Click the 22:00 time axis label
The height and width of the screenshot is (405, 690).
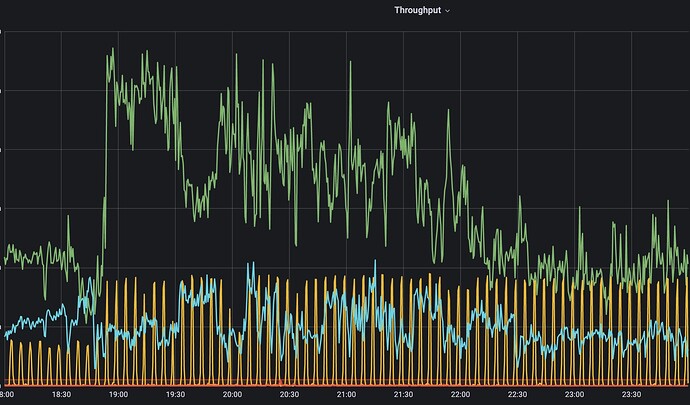click(x=460, y=394)
